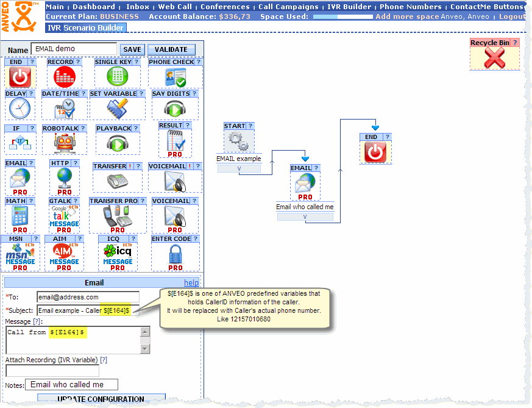Screen dimensions: 532x408
Task: Click the Recycle Bin red X
Action: point(495,58)
